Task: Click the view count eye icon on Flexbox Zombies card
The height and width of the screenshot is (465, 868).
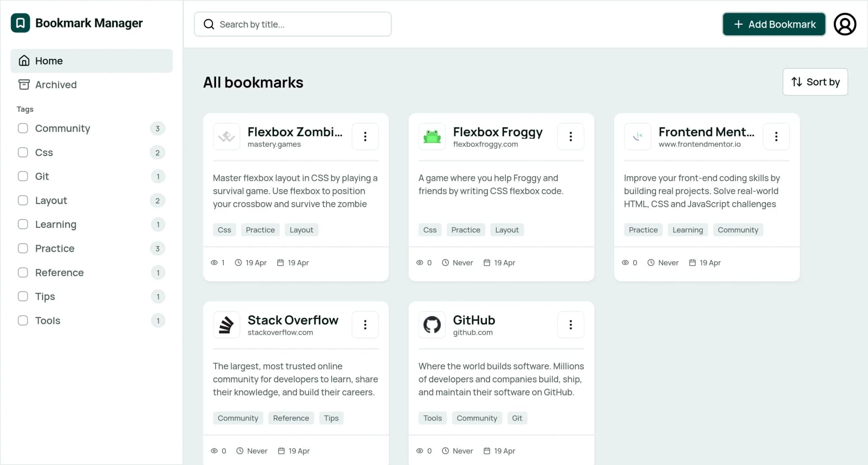Action: click(x=214, y=263)
